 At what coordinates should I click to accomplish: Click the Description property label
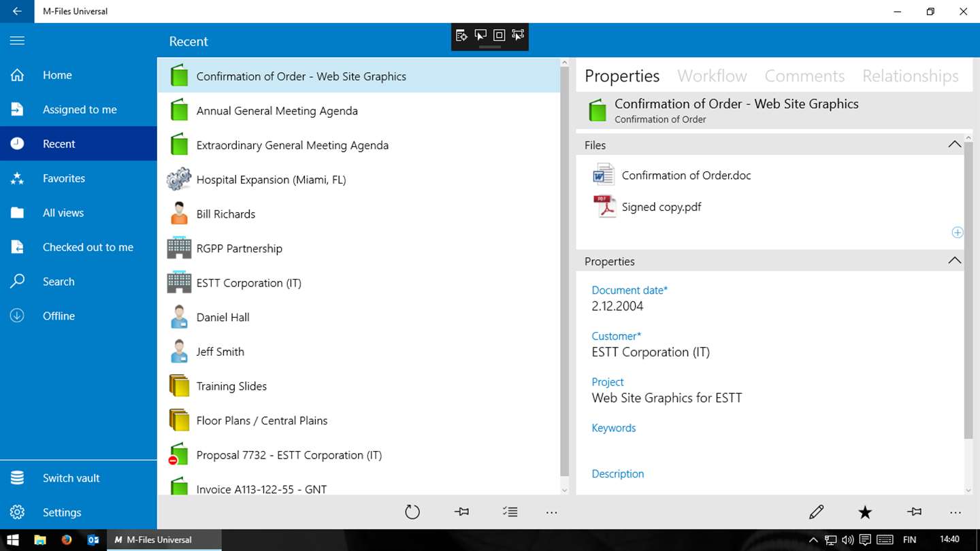[x=617, y=473]
